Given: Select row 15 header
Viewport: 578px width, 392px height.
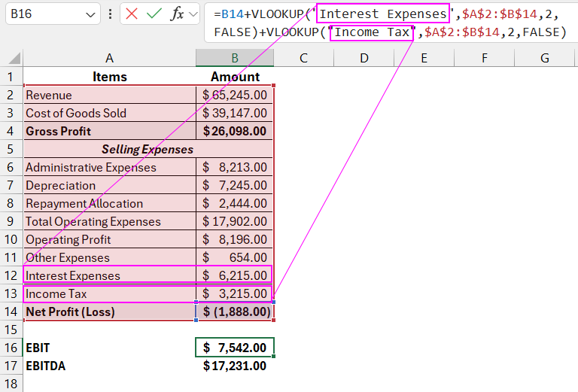Looking at the screenshot, I should (11, 330).
